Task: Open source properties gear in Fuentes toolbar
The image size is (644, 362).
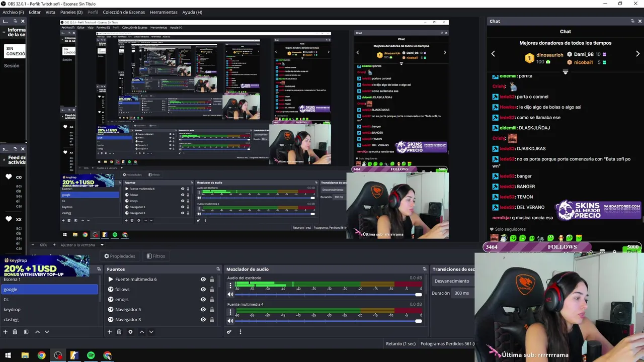Action: 130,332
